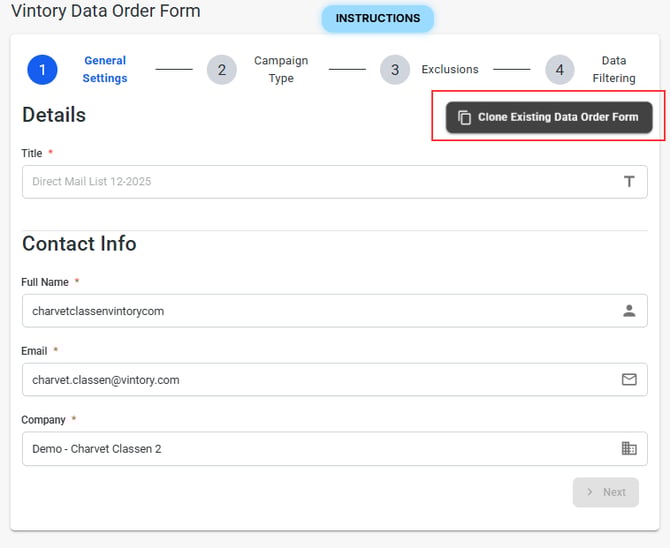Click the Next button
Screen dimensions: 670x548
point(606,492)
